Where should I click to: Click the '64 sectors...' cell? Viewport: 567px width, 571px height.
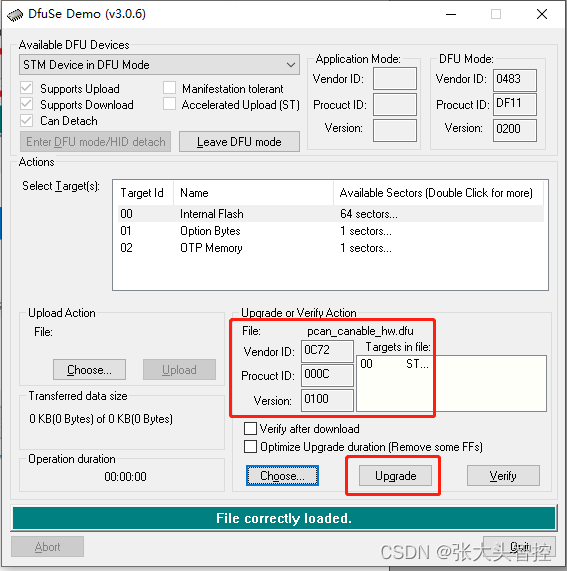tap(369, 214)
